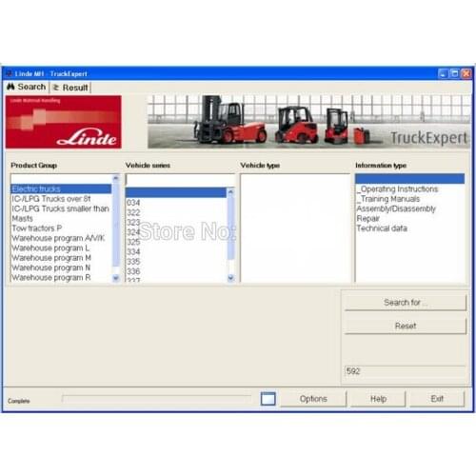Click up arrow of Vehicle series scrollbar
Image resolution: width=476 pixels, height=476 pixels.
tap(230, 191)
